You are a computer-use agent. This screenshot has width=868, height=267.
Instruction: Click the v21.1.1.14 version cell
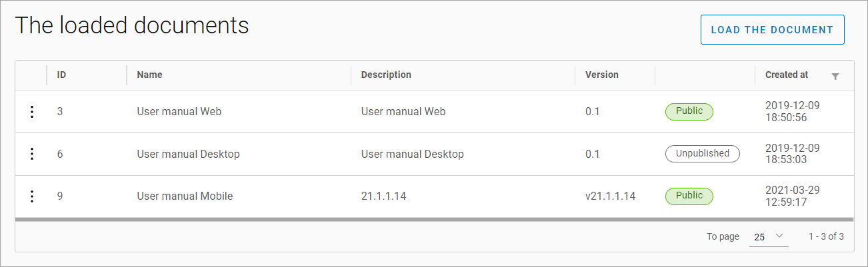(x=610, y=196)
